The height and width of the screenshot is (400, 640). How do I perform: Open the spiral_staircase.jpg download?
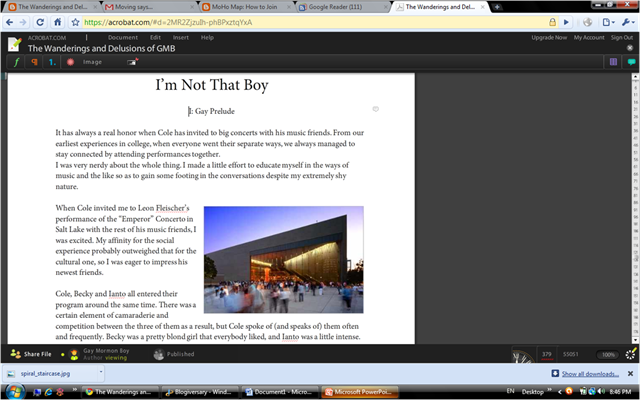point(45,373)
